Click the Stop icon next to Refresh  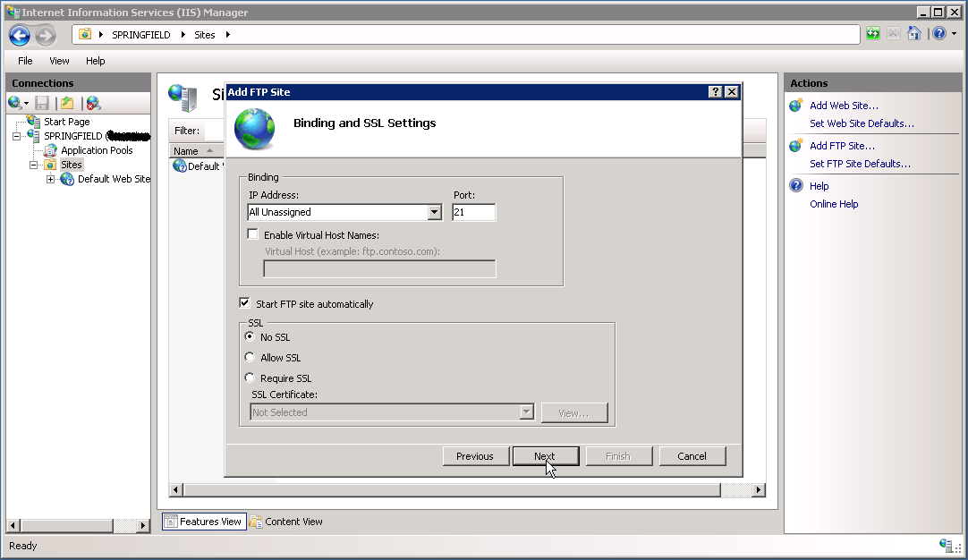[894, 34]
